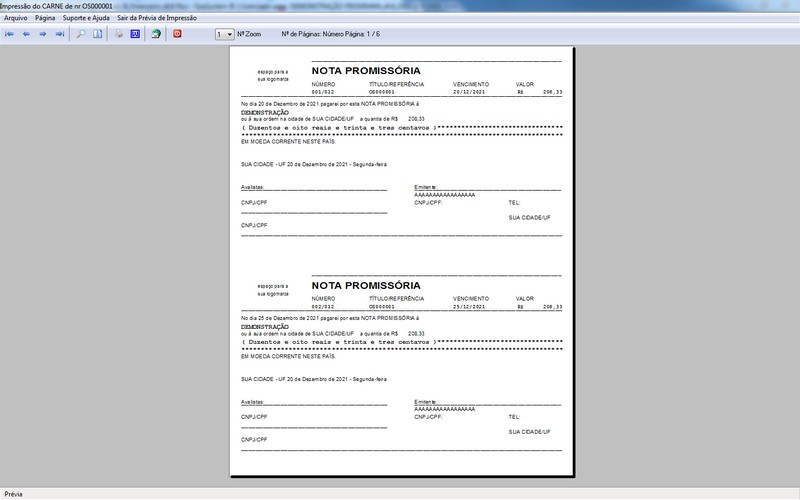800x500 pixels.
Task: Click the blue save/export icon
Action: (x=135, y=34)
